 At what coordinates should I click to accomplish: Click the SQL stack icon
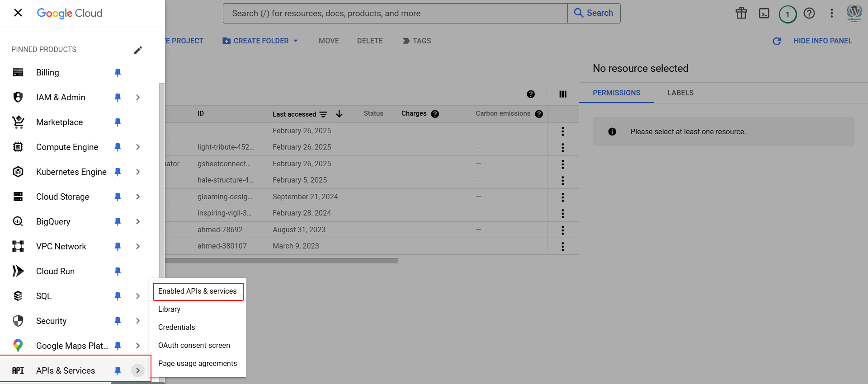18,296
